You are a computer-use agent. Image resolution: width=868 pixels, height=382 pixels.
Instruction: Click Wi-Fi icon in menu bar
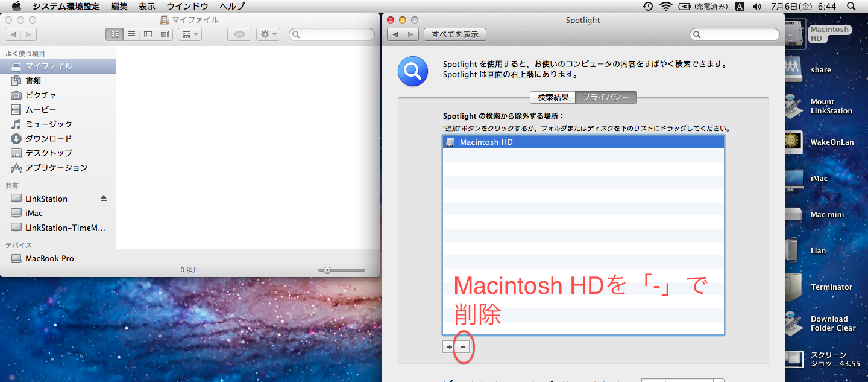pos(666,6)
